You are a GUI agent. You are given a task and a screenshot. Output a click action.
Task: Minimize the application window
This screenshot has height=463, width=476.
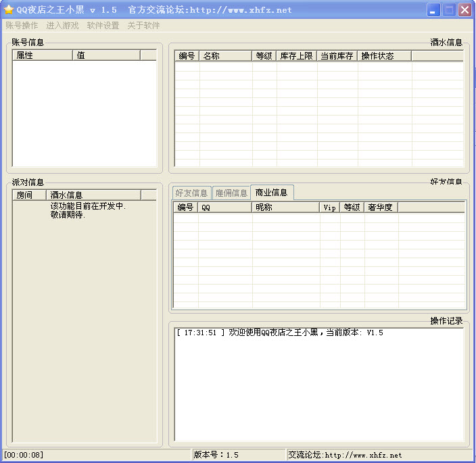pos(433,10)
